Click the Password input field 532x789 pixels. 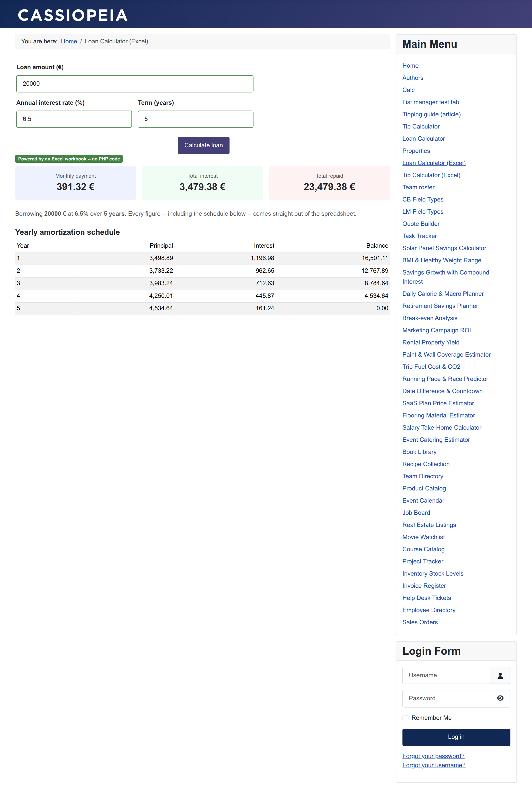(x=446, y=699)
